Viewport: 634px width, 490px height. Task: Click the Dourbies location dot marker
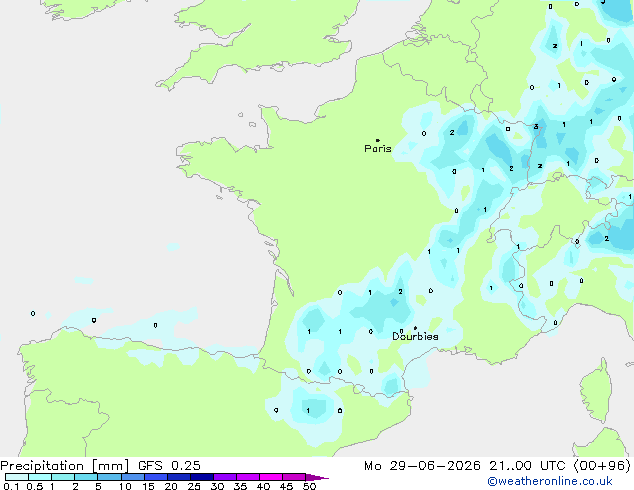tap(415, 328)
